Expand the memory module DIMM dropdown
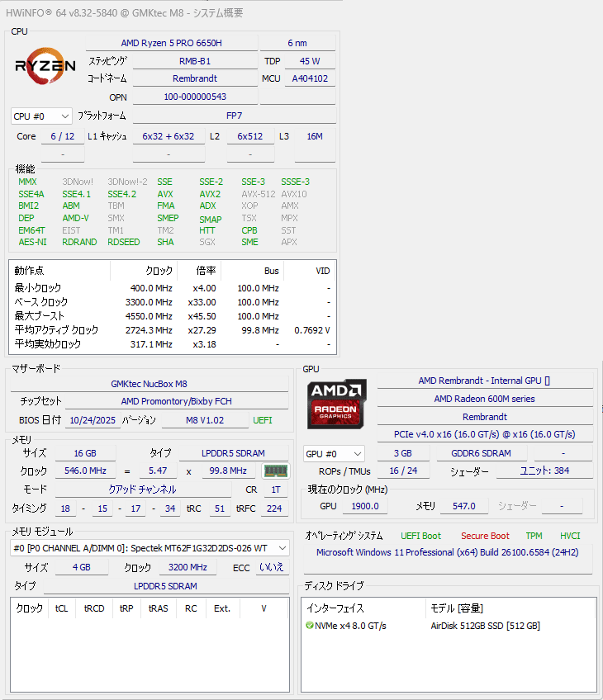The height and width of the screenshot is (700, 603). [150, 548]
